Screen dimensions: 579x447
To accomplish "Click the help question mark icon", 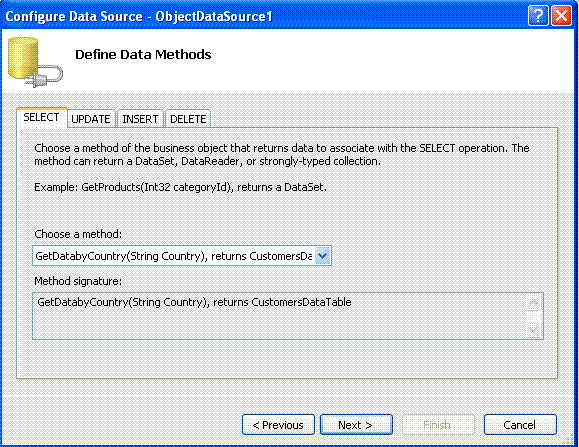I will (538, 16).
